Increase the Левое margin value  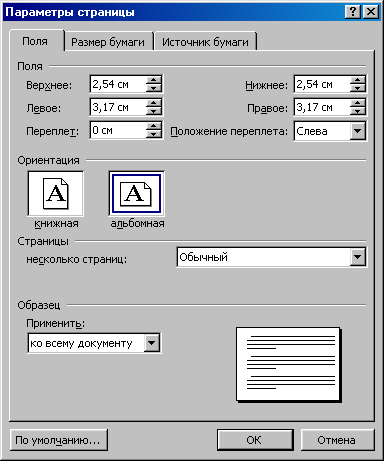(x=154, y=103)
